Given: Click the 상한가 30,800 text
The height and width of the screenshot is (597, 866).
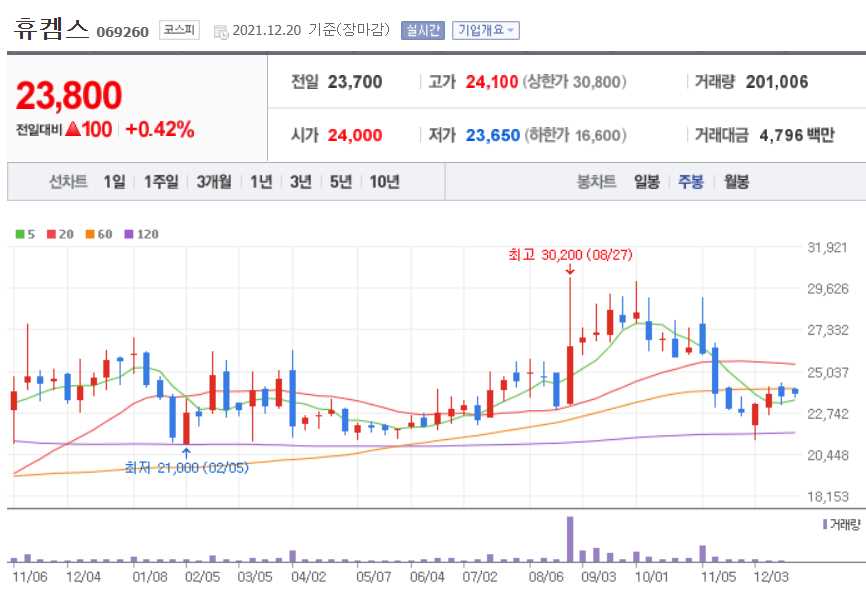Looking at the screenshot, I should point(574,82).
